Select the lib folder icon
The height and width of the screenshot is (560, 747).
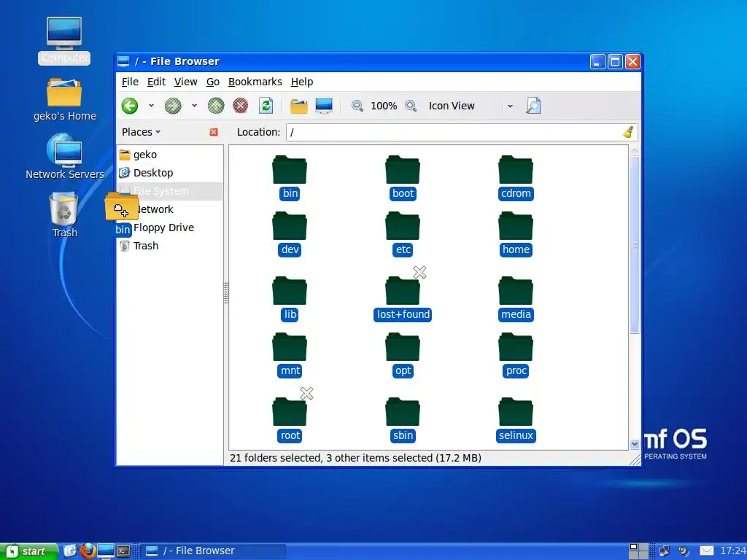click(290, 291)
